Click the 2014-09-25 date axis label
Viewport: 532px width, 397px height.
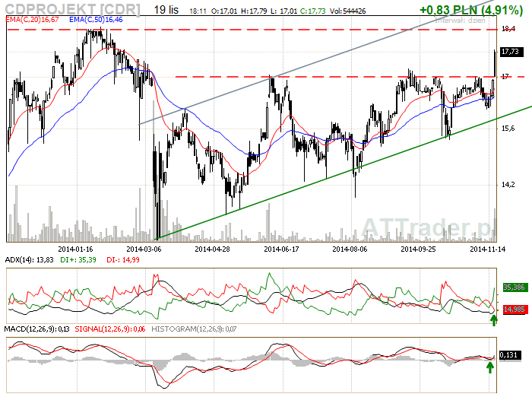[x=418, y=249]
